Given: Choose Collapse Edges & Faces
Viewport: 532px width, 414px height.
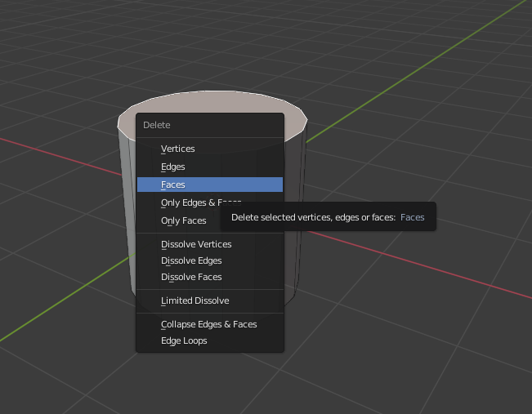Looking at the screenshot, I should 210,324.
